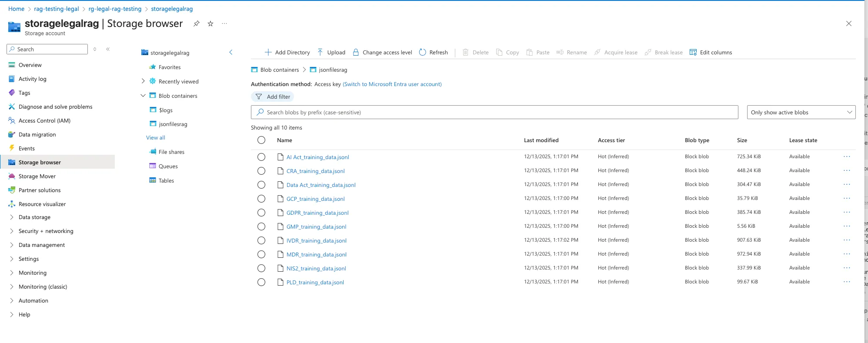Open Queues in the tree

168,166
